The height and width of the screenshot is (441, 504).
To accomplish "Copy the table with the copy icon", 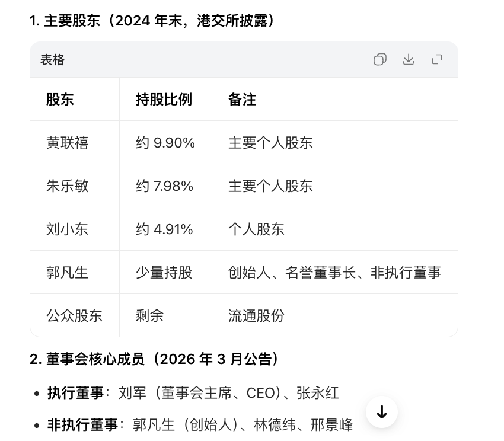I will tap(380, 59).
